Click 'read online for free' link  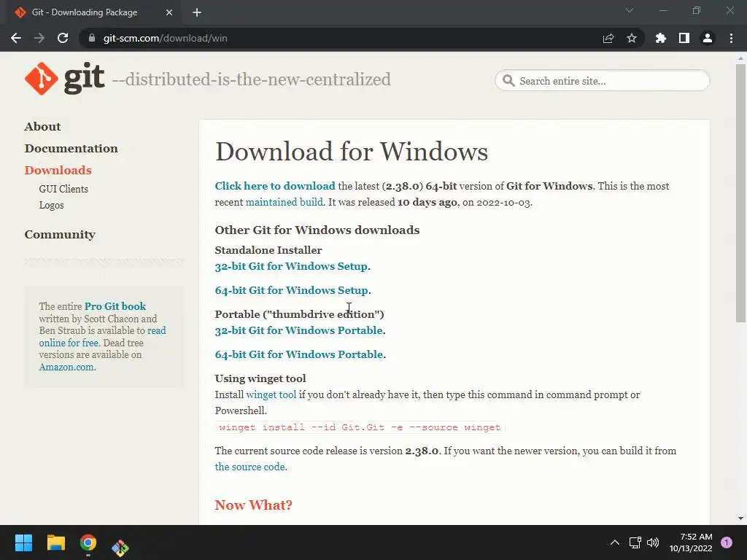coord(102,337)
